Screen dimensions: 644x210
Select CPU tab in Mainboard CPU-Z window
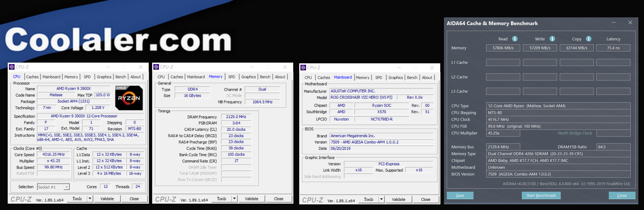[308, 78]
